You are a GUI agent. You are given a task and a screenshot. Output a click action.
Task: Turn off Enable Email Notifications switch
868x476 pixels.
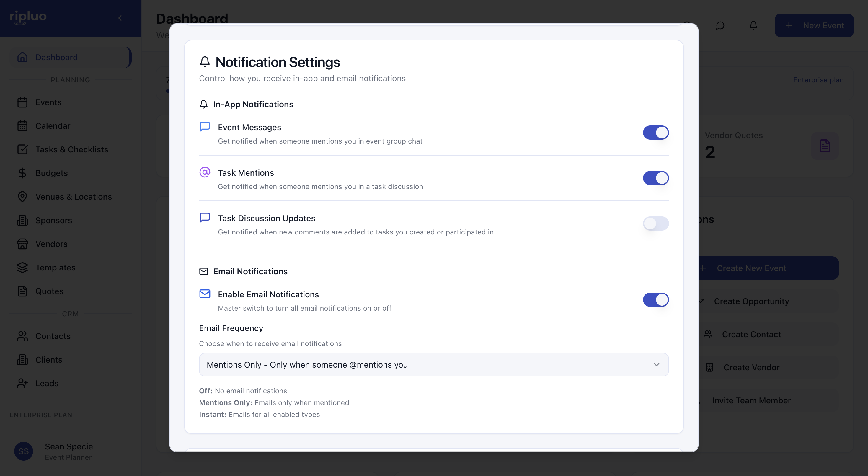click(x=655, y=300)
